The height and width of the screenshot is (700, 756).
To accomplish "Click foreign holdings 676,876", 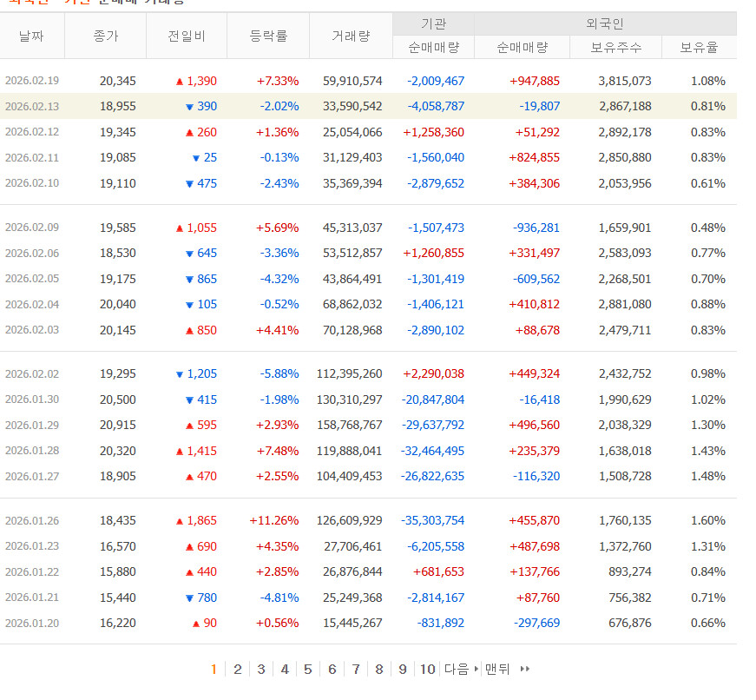I will pyautogui.click(x=629, y=623).
